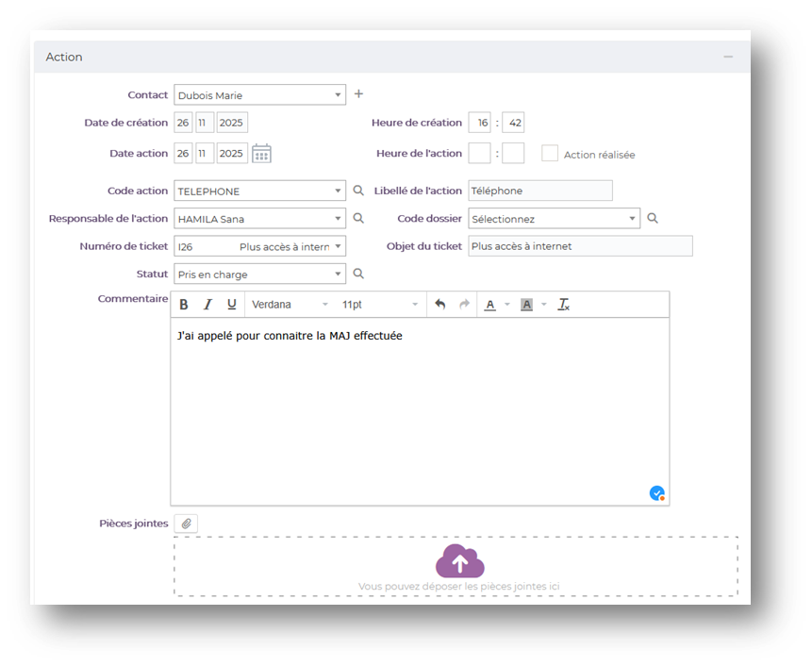Apply italic formatting in editor
The height and width of the screenshot is (666, 812).
(x=207, y=305)
